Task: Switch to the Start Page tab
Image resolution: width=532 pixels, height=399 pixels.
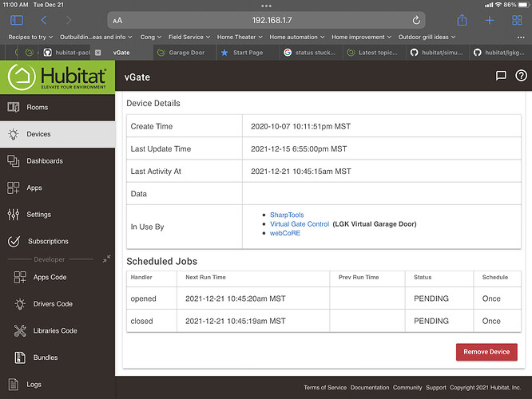Action: [x=248, y=53]
